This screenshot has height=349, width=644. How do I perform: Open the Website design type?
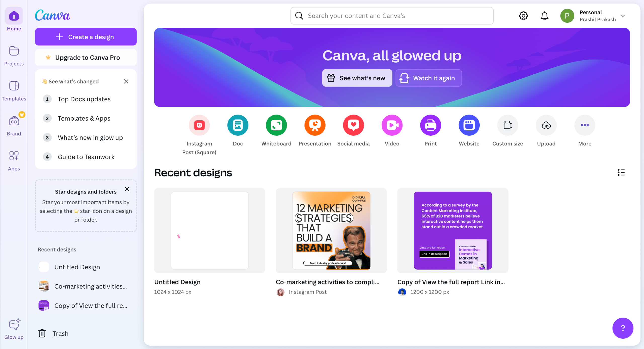click(469, 125)
